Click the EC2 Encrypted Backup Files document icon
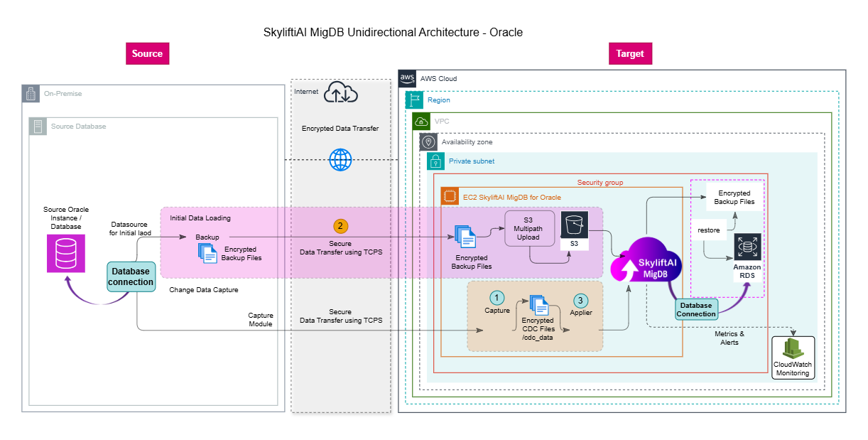The image size is (868, 440). 465,237
